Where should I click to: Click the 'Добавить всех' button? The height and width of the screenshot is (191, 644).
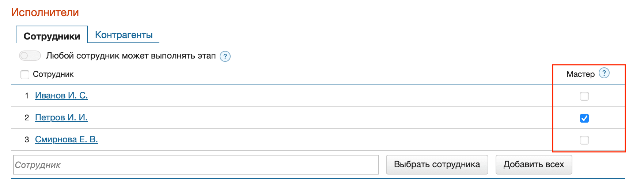coord(534,165)
